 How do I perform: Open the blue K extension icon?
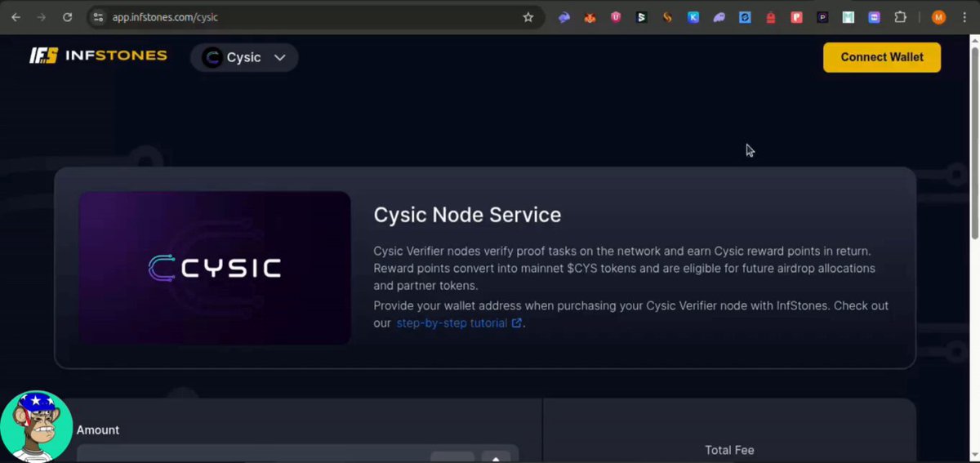pyautogui.click(x=693, y=17)
